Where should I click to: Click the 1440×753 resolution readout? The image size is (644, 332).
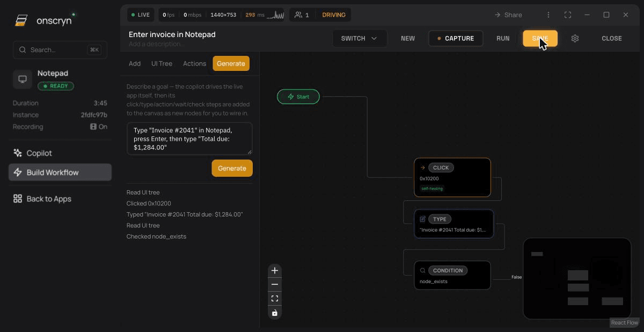coord(223,15)
